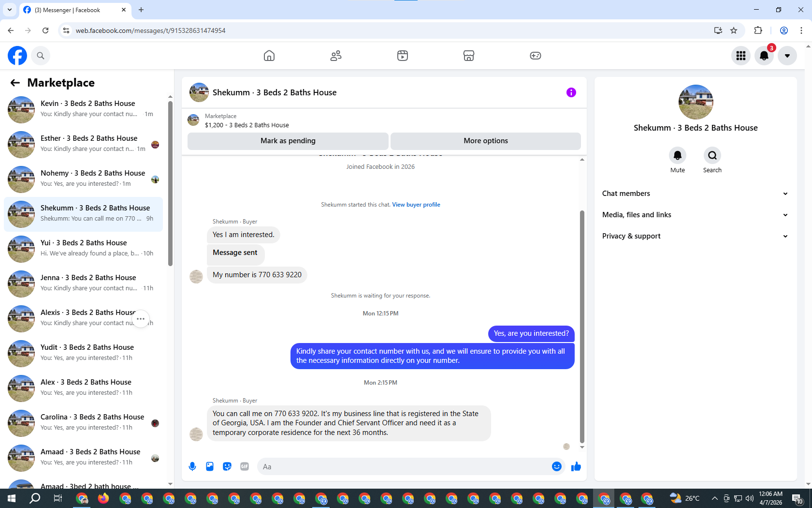The image size is (812, 508).
Task: Open Facebook search magnifier
Action: coord(41,56)
